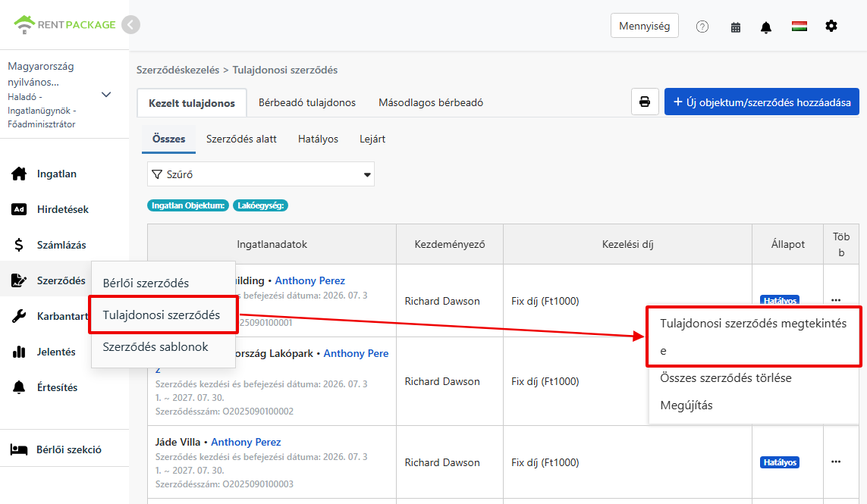Select the Lejárt sub-tab

[372, 139]
